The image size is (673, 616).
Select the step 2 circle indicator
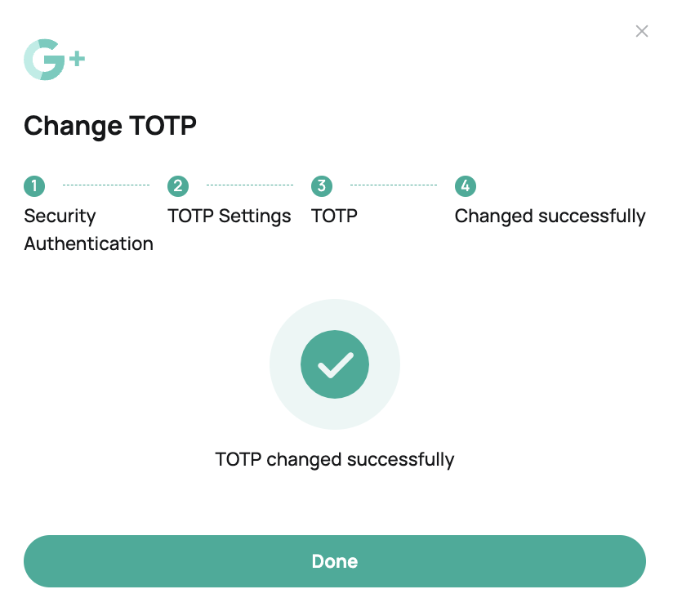tap(178, 186)
